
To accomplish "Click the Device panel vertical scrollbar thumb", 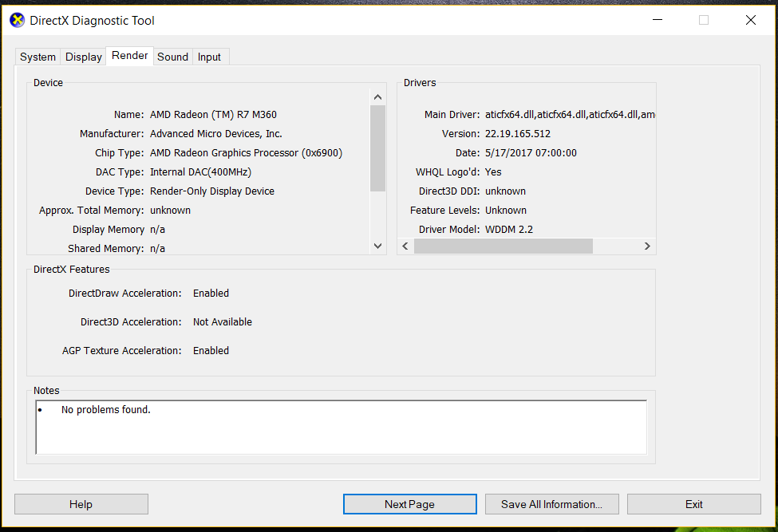I will (x=377, y=148).
